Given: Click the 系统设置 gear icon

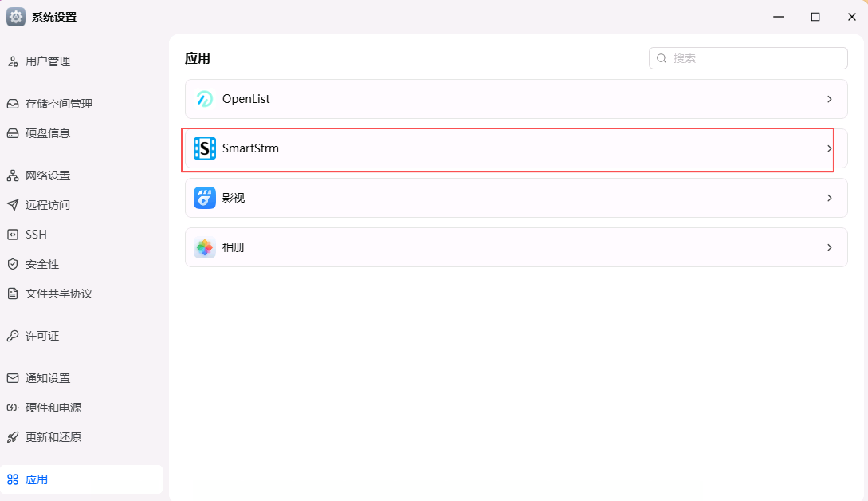Looking at the screenshot, I should point(16,17).
